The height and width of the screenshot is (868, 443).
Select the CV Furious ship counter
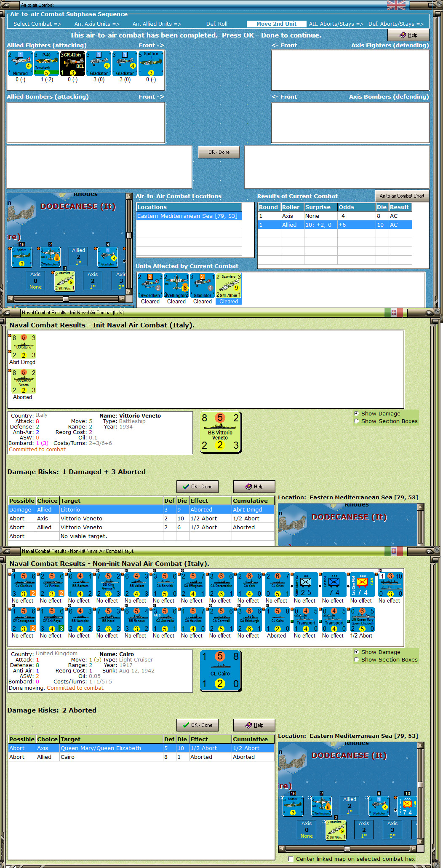pos(52,585)
